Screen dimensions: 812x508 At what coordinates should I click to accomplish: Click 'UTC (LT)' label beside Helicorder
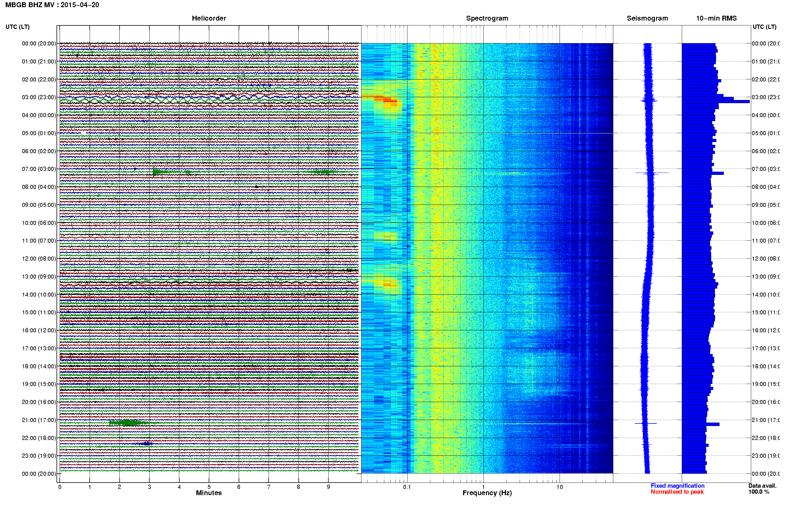tap(17, 27)
